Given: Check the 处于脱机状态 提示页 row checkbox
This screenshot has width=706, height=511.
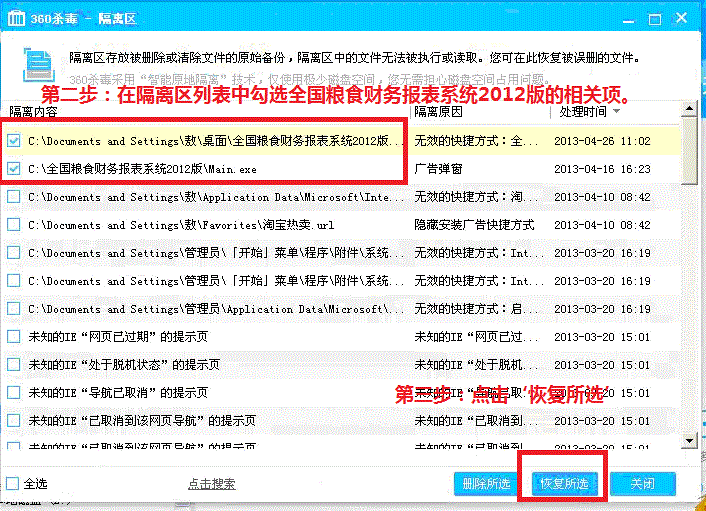Looking at the screenshot, I should coord(14,365).
